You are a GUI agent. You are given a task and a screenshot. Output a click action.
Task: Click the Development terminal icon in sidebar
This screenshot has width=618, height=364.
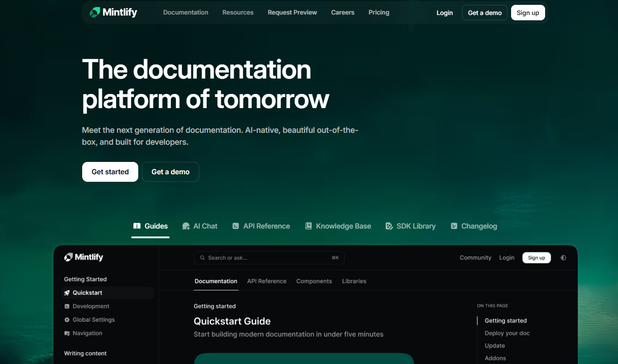(67, 306)
